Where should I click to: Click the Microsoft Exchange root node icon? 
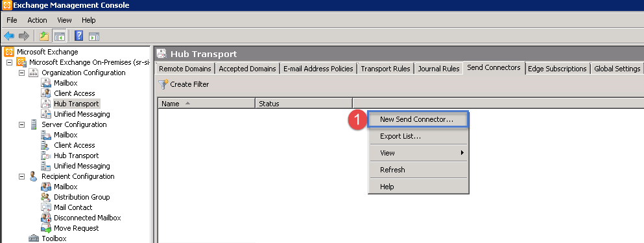tap(9, 52)
